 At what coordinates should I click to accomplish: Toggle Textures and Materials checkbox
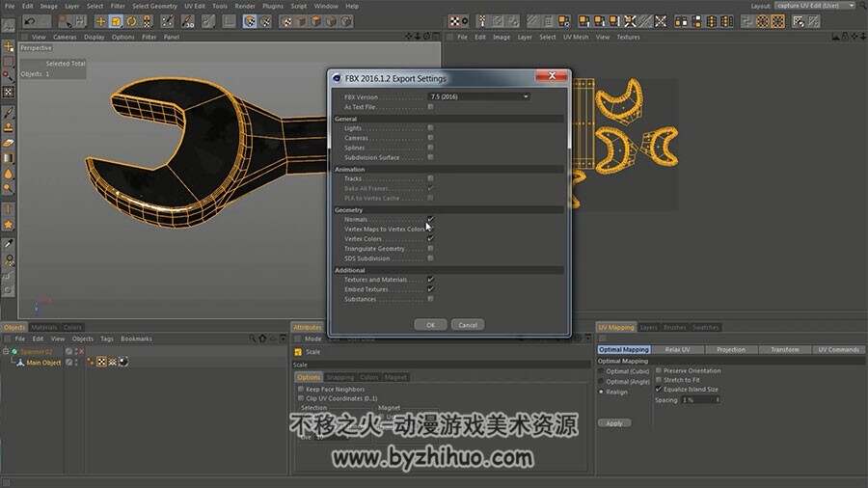430,280
